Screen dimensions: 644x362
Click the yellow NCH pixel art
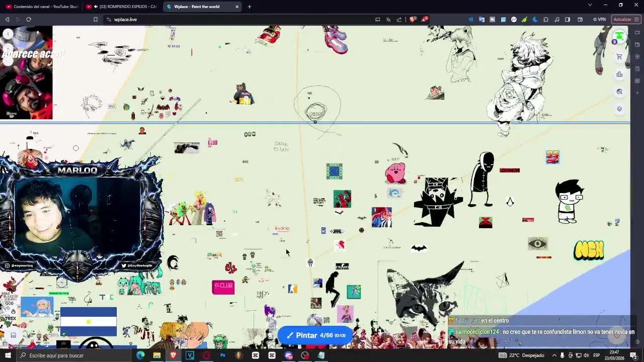pyautogui.click(x=589, y=250)
